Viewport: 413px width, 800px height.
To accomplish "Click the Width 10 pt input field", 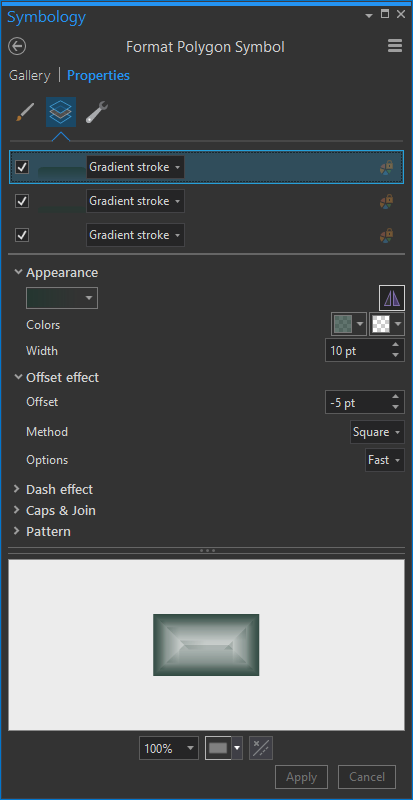I will 357,351.
